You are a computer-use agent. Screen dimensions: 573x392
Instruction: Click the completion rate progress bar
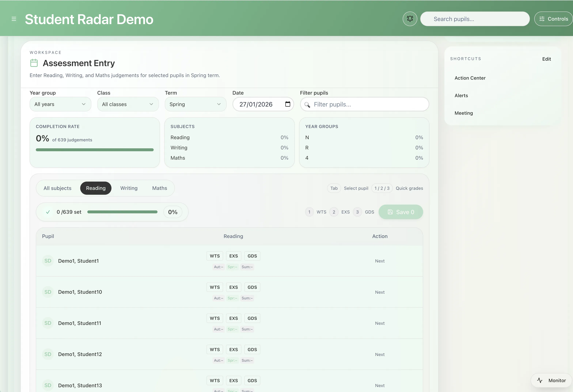pyautogui.click(x=95, y=149)
